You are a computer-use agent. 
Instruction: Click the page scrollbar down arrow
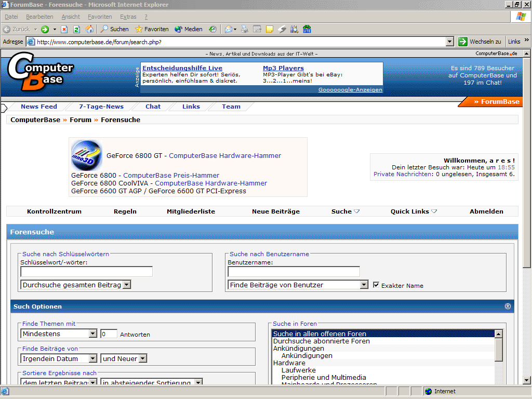[x=526, y=380]
